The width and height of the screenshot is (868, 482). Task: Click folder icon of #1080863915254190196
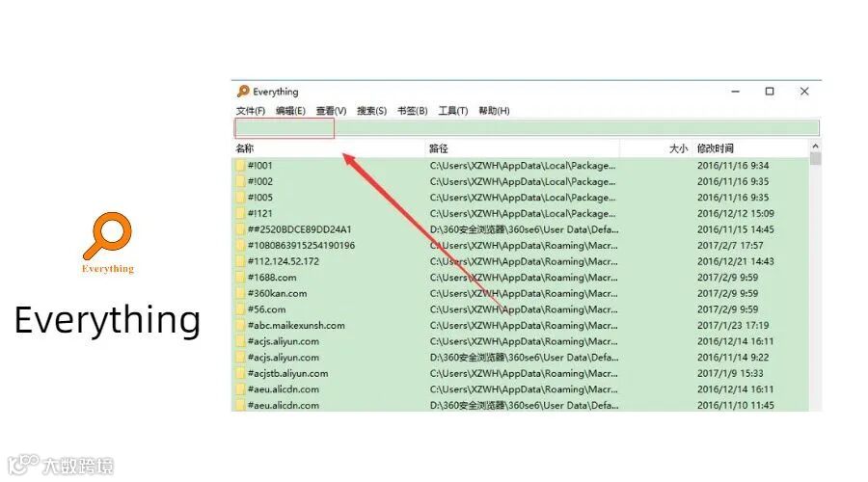click(x=240, y=246)
